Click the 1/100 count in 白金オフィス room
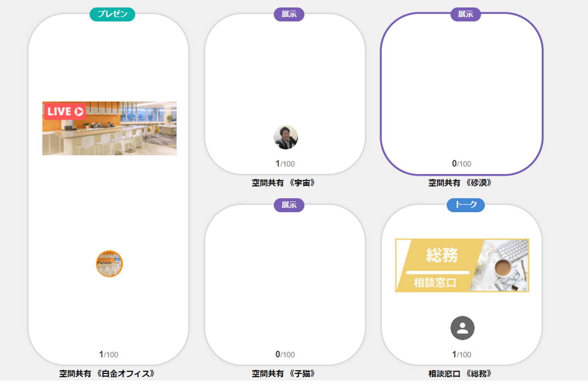This screenshot has width=588, height=388. coord(109,354)
